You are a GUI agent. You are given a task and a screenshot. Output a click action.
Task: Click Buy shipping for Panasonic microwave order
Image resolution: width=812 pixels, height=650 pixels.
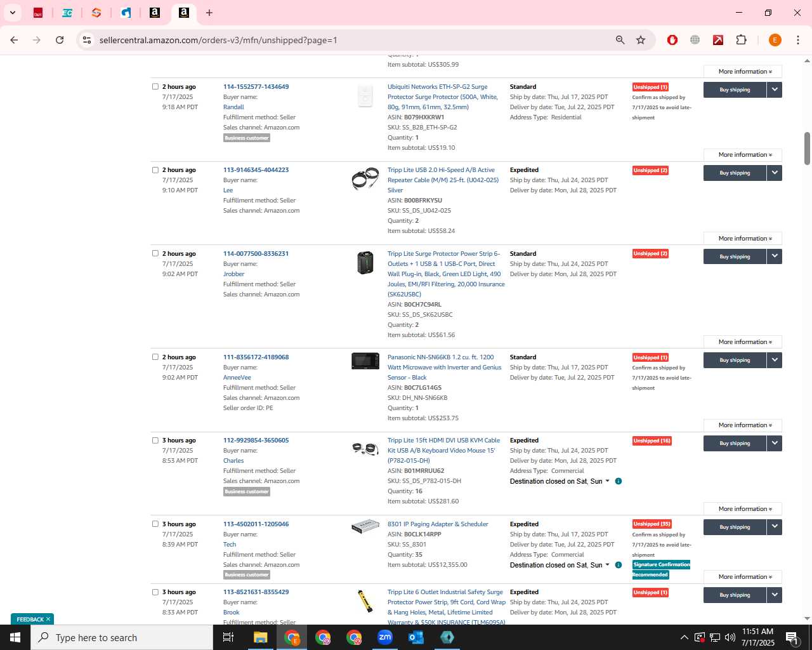click(735, 360)
